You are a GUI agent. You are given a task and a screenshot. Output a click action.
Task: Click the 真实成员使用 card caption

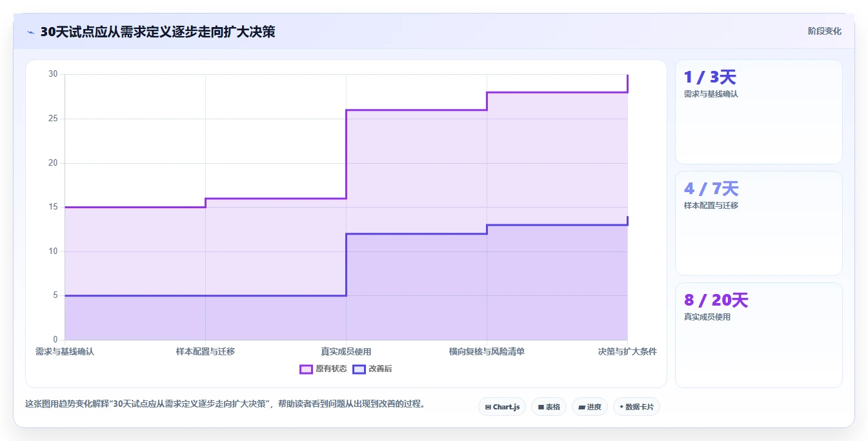[707, 317]
